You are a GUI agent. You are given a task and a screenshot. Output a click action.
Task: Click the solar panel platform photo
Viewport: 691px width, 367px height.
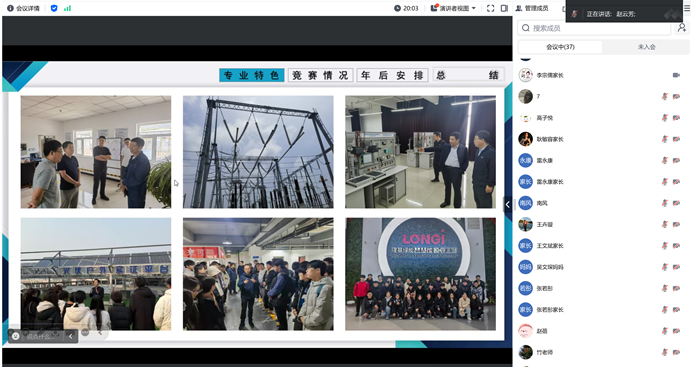tap(96, 274)
